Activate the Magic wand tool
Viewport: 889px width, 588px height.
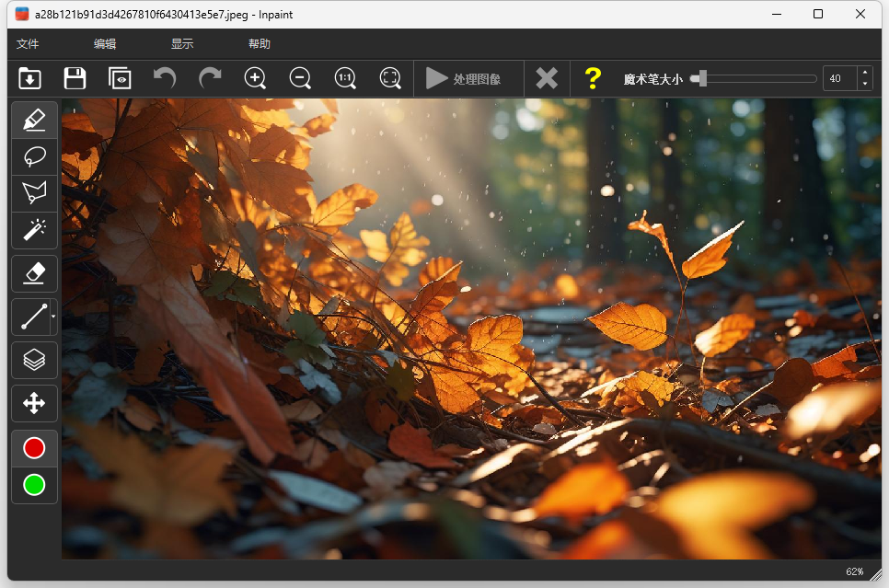coord(34,230)
